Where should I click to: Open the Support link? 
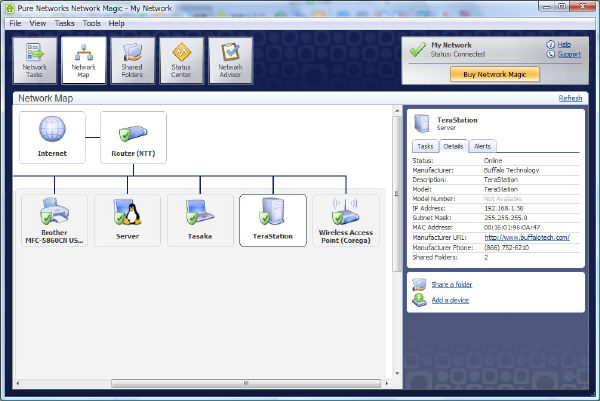pos(569,54)
